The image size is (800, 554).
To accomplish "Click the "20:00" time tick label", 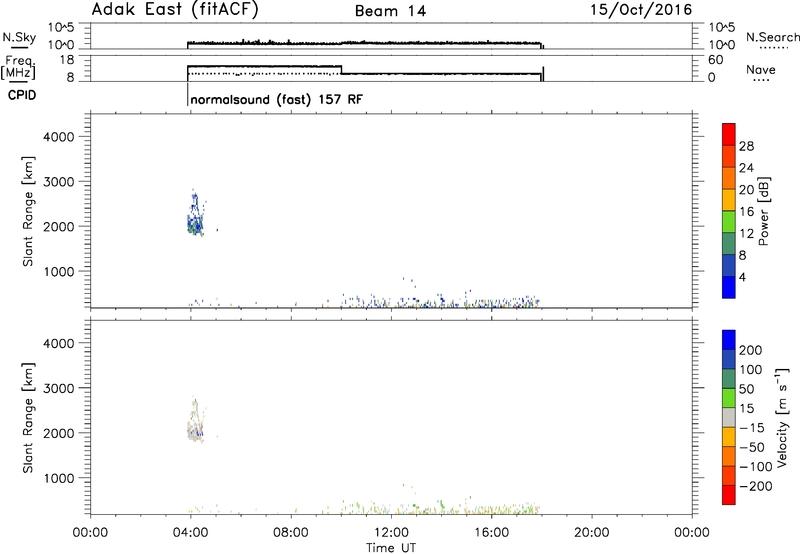I will [x=591, y=533].
